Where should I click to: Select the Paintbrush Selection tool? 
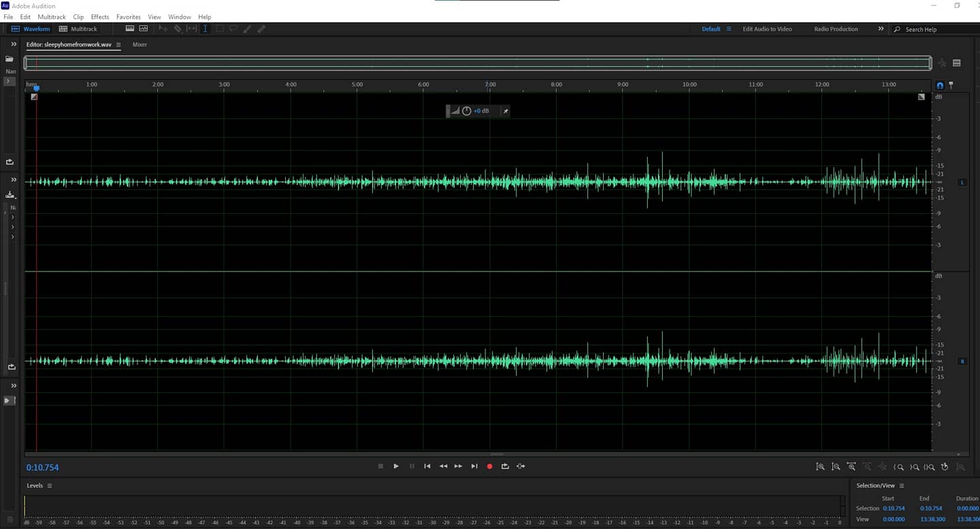247,29
